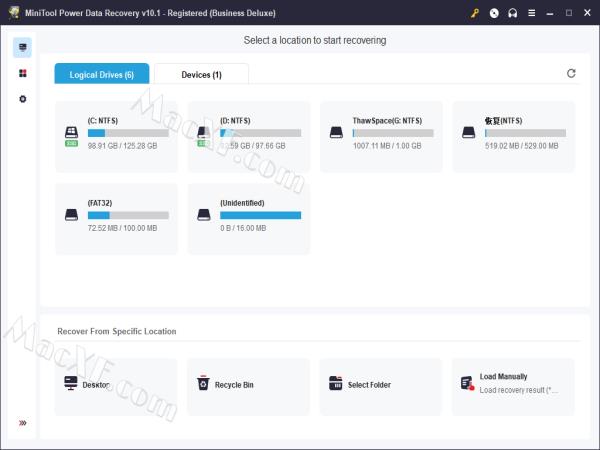
Task: Click the MiniTool app logo icon
Action: click(x=14, y=13)
